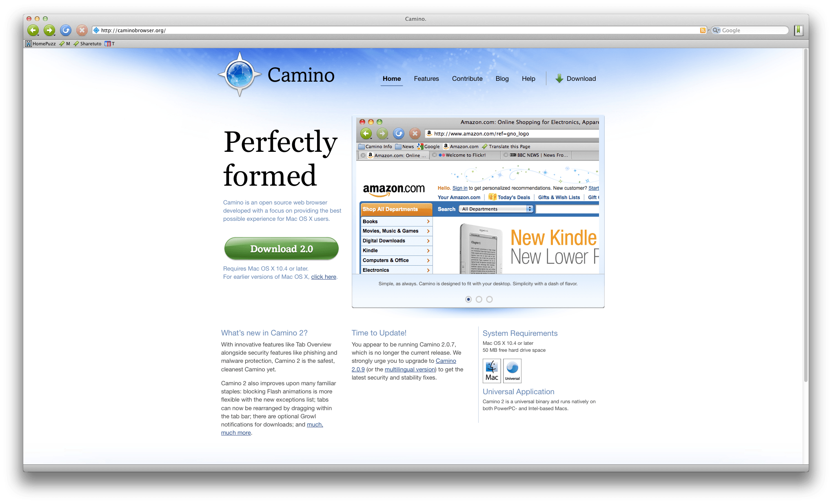Screen dimensions: 832x504
Task: Click the site icon beside the URL
Action: [96, 30]
